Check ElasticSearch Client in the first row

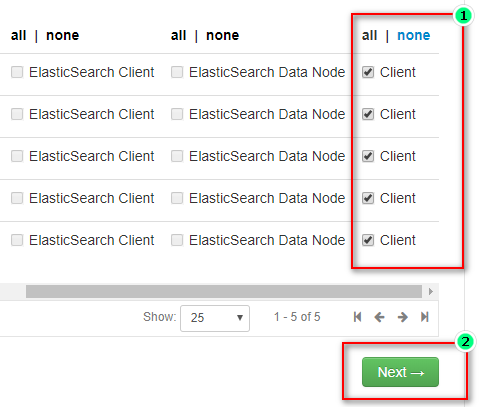(17, 72)
